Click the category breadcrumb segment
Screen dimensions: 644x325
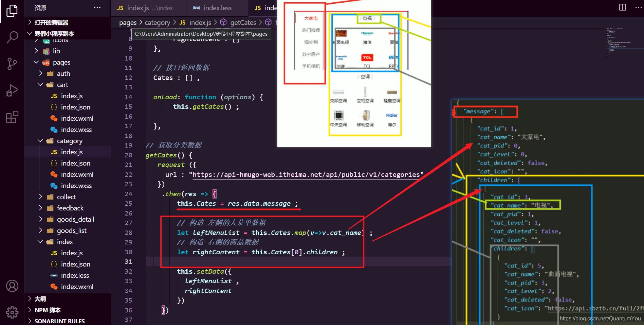tap(157, 22)
